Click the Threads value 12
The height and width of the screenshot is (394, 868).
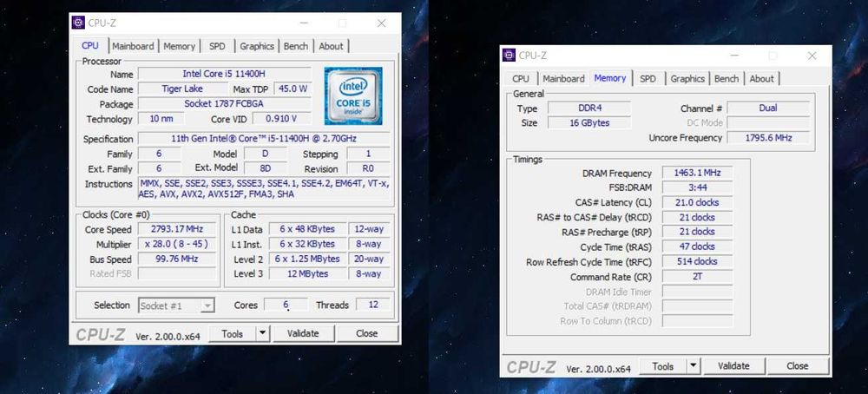click(373, 305)
